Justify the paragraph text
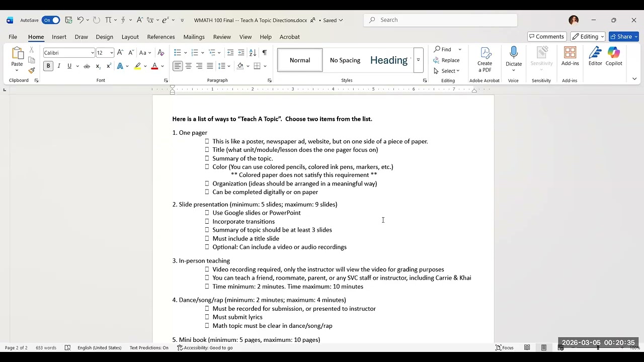 210,66
